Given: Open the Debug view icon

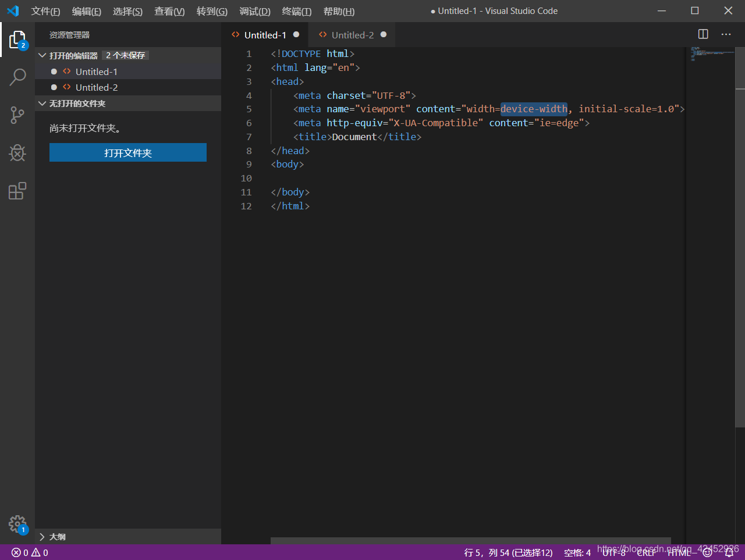Looking at the screenshot, I should tap(17, 153).
